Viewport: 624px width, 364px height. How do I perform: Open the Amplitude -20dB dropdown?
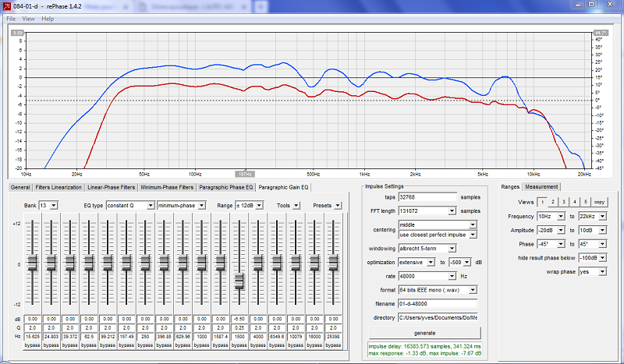point(561,231)
